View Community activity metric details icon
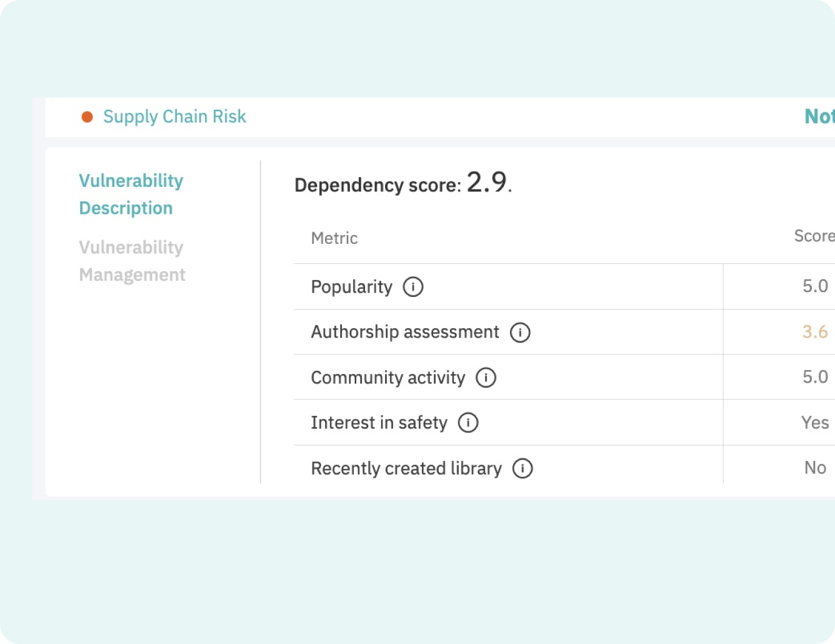This screenshot has width=835, height=644. [486, 378]
